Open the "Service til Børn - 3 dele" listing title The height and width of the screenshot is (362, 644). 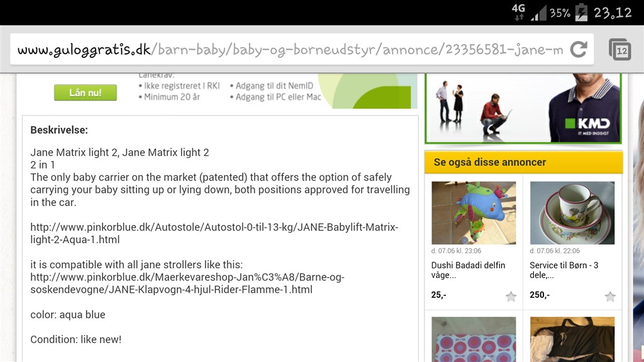click(x=564, y=270)
